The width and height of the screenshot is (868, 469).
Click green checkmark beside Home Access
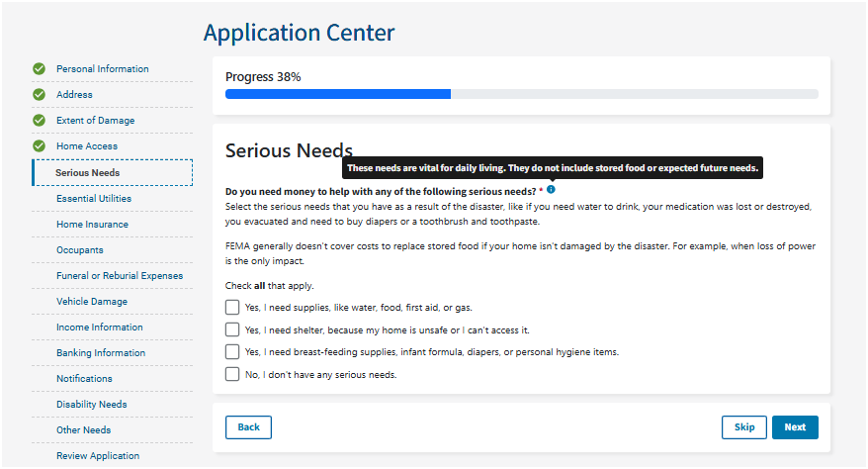pos(39,146)
